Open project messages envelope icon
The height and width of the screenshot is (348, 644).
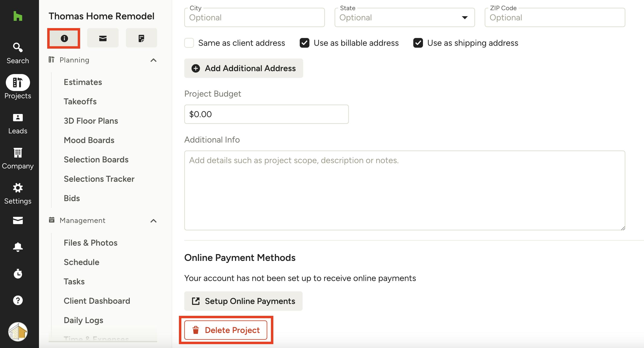[103, 38]
